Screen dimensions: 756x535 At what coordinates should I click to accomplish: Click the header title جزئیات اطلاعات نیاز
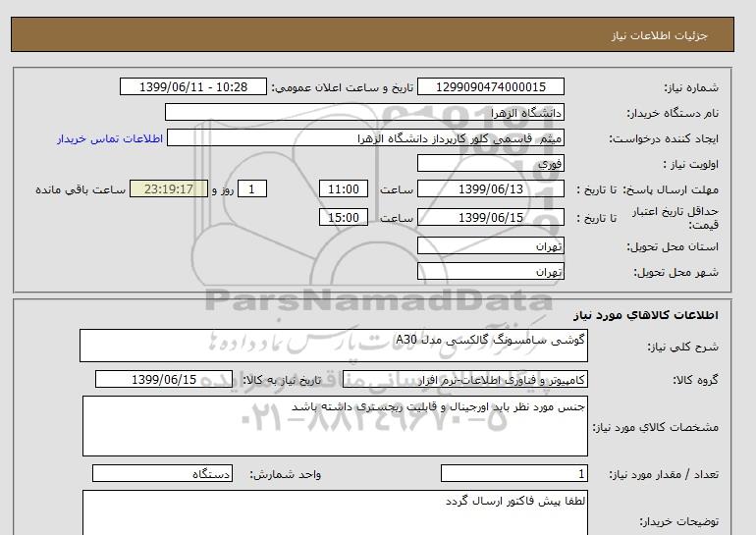(659, 35)
